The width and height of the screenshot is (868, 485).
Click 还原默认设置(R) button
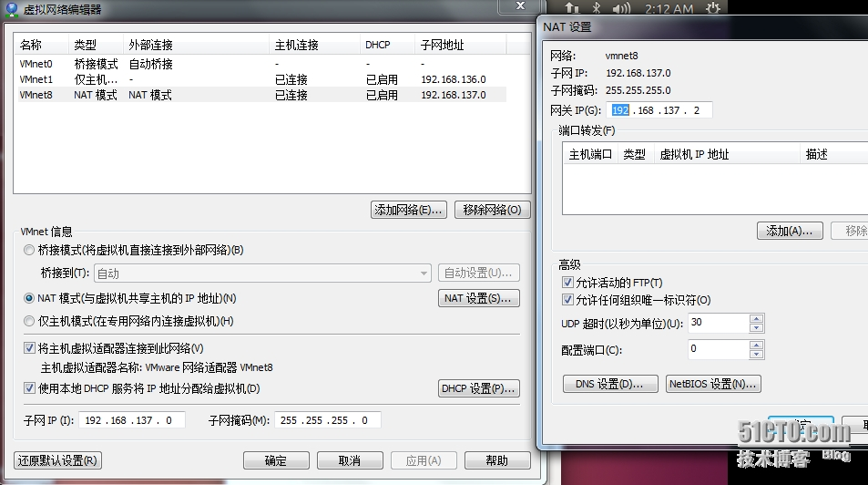57,460
